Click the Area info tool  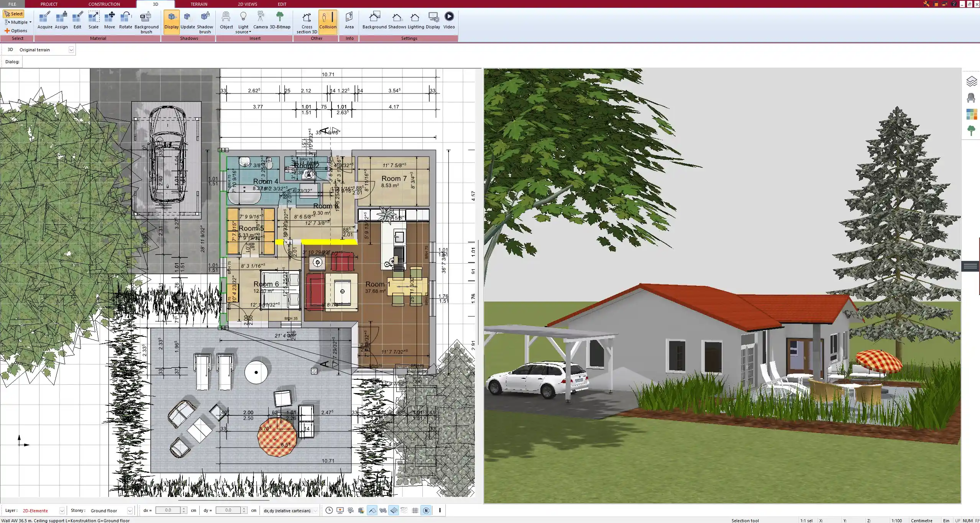[349, 21]
